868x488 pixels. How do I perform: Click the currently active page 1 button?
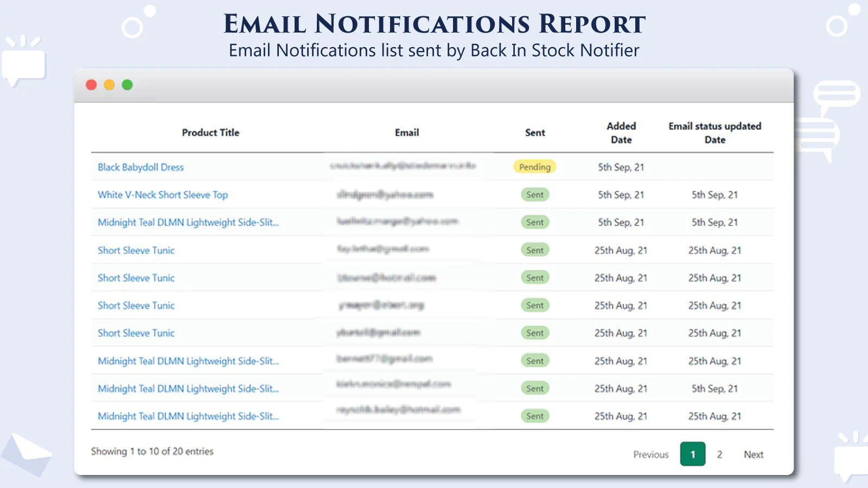click(692, 454)
